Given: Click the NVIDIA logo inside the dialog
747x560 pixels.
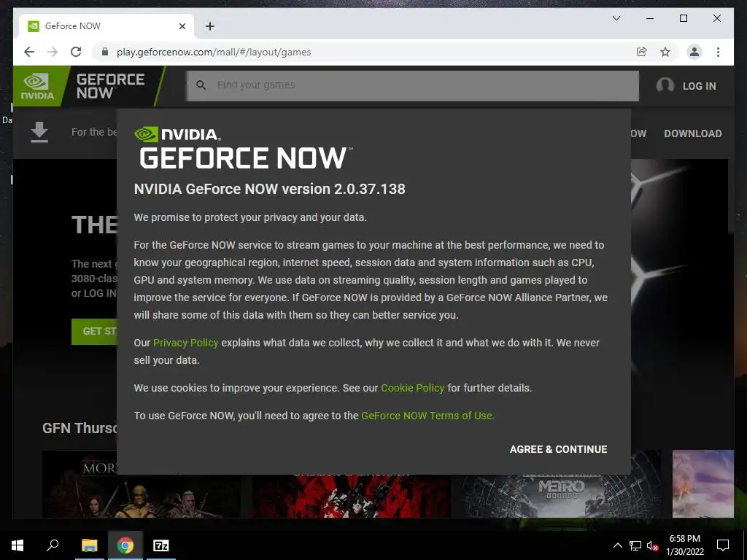Looking at the screenshot, I should click(x=177, y=134).
